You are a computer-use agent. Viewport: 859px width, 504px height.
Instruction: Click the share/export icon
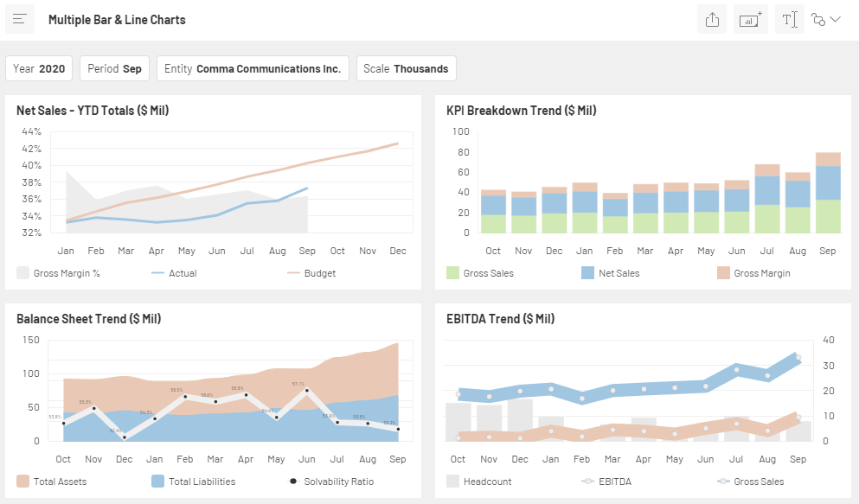tap(712, 20)
